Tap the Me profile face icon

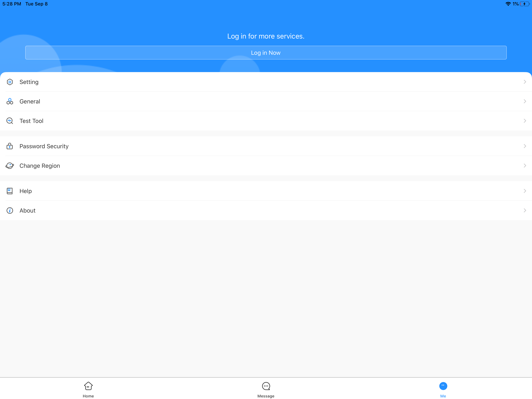(443, 386)
